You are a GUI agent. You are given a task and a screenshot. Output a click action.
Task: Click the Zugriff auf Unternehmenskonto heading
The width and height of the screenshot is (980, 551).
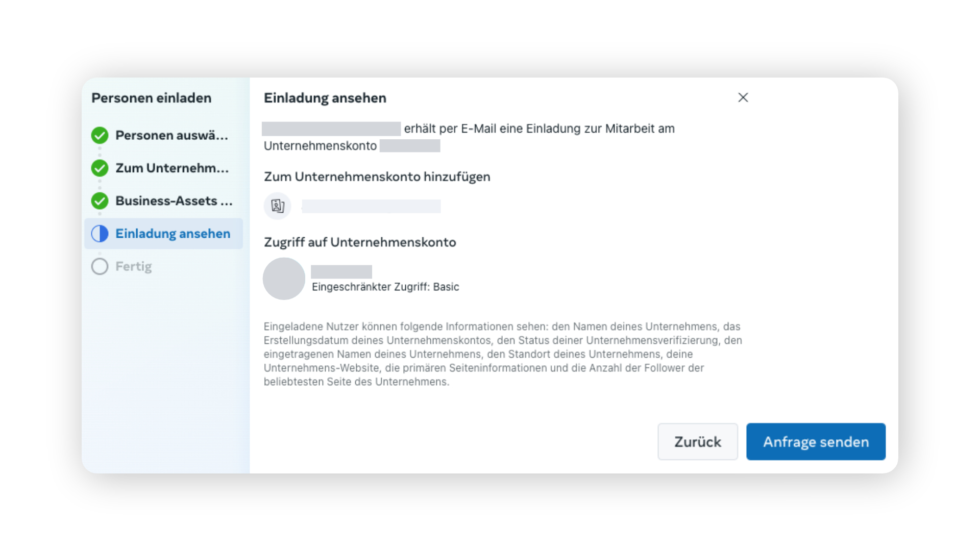click(360, 242)
